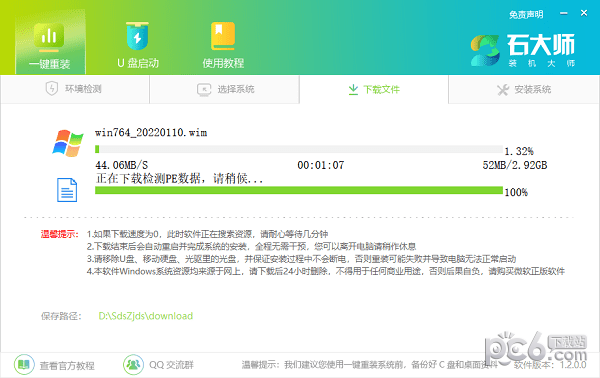Click the win764 download progress bar

pyautogui.click(x=298, y=149)
